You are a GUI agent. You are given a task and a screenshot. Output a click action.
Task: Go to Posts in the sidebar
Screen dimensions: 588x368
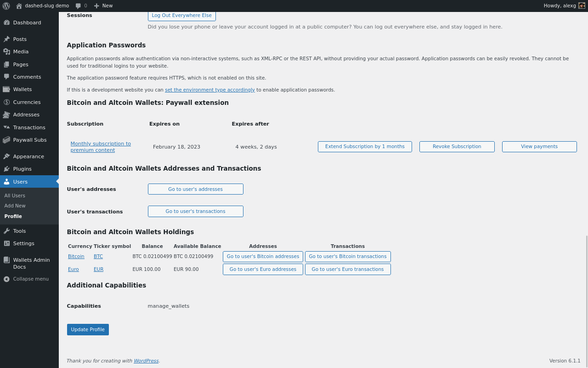point(20,39)
